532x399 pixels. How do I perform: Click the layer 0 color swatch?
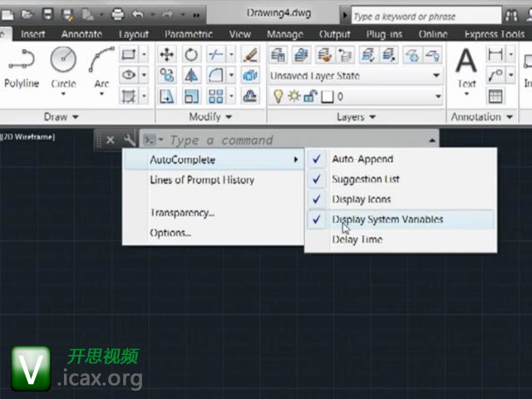click(327, 96)
